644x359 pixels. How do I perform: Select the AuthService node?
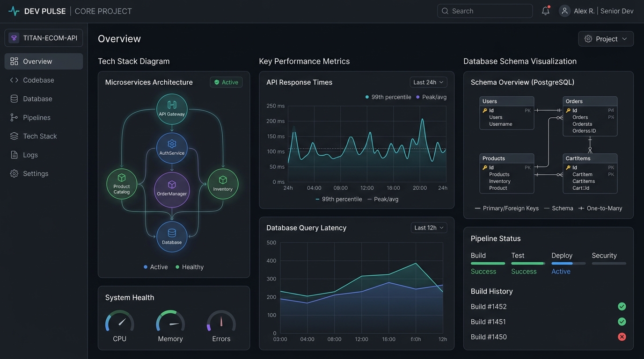click(172, 148)
